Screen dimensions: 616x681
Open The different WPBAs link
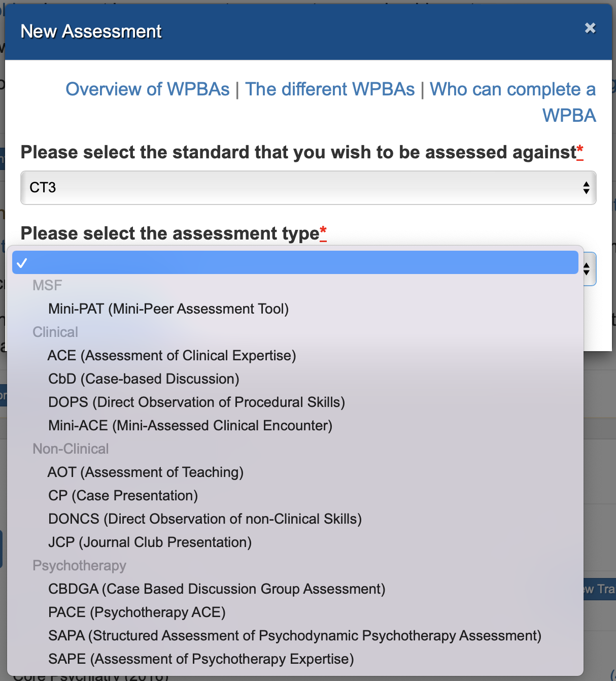[x=330, y=89]
